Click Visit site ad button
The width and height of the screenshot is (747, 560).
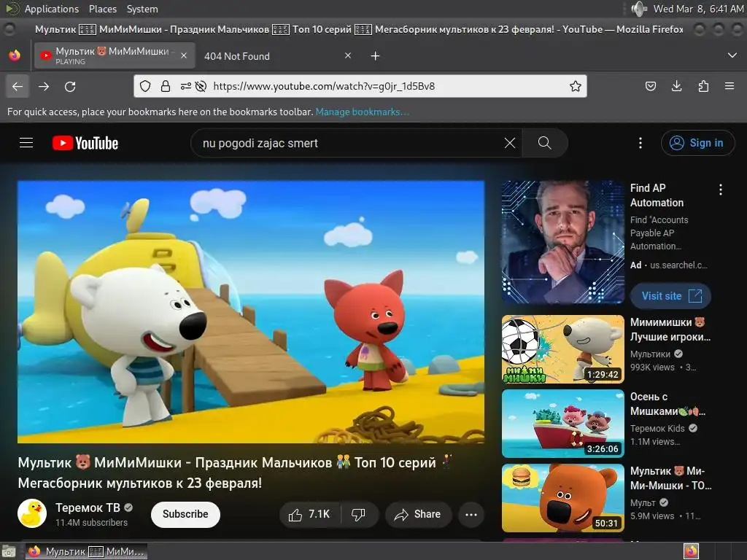tap(671, 296)
